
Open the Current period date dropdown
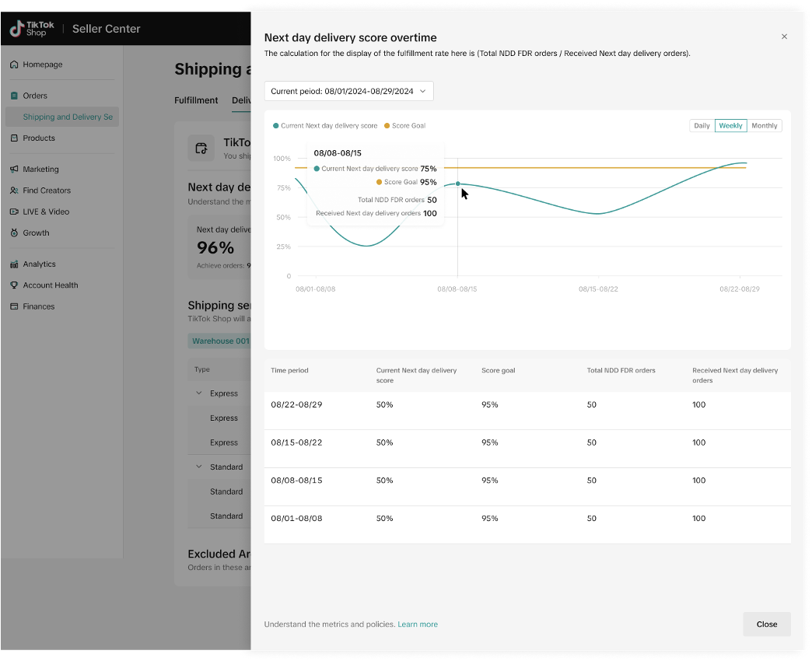pyautogui.click(x=348, y=91)
